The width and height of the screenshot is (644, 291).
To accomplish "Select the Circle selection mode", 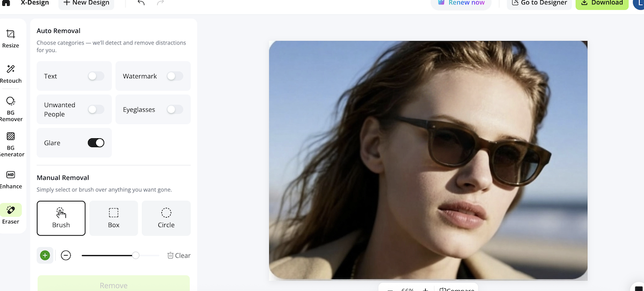I will pyautogui.click(x=166, y=218).
